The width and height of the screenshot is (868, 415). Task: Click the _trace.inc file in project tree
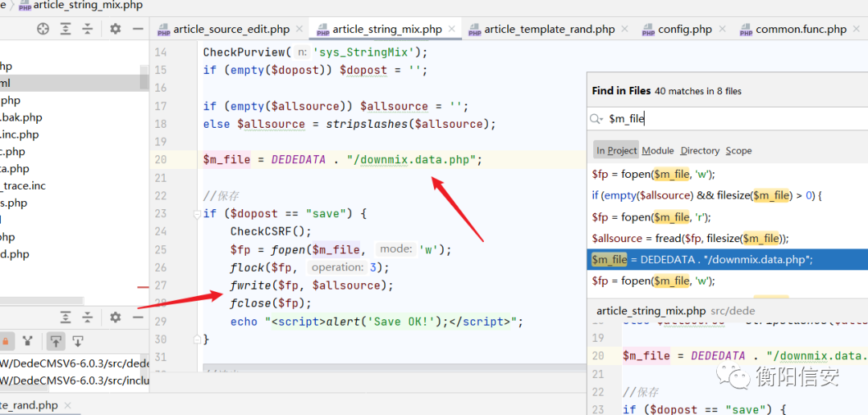pyautogui.click(x=23, y=186)
